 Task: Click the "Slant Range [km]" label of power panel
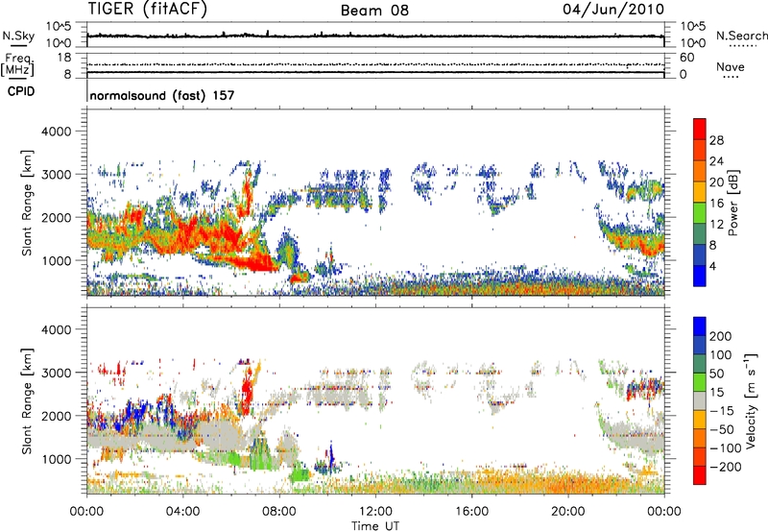click(27, 203)
